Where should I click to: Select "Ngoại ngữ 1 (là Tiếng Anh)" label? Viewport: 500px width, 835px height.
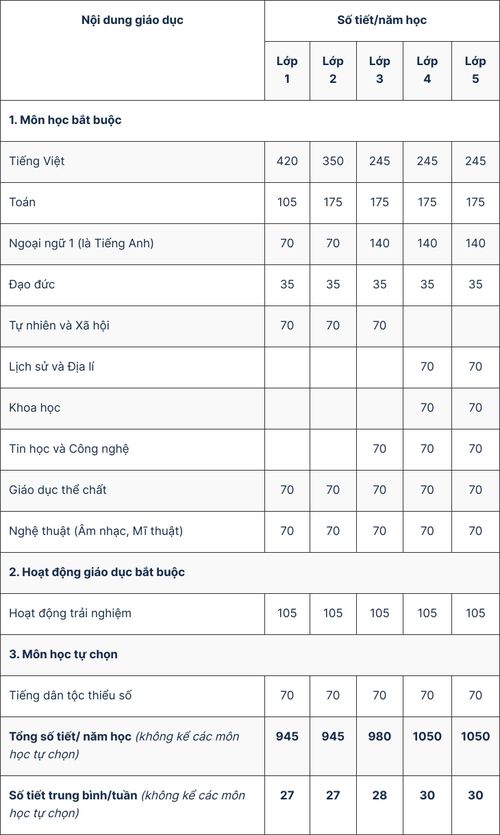point(81,243)
